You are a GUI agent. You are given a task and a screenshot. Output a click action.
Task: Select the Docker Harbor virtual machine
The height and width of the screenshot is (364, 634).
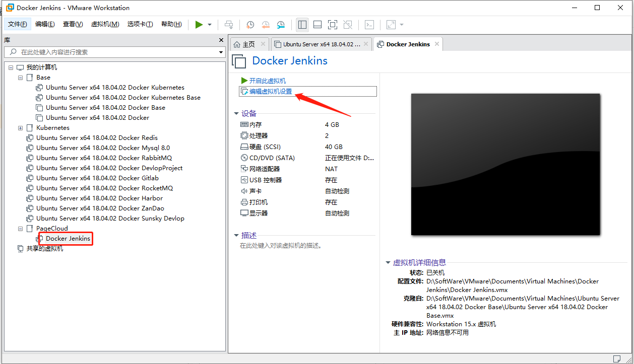pyautogui.click(x=99, y=198)
